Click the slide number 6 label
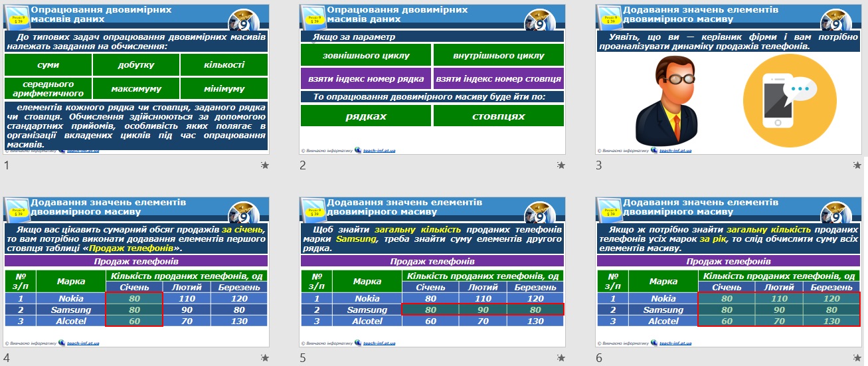 (599, 358)
